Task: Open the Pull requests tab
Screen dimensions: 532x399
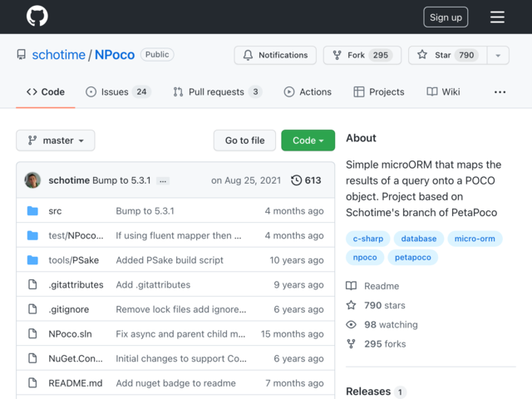Action: coord(217,92)
